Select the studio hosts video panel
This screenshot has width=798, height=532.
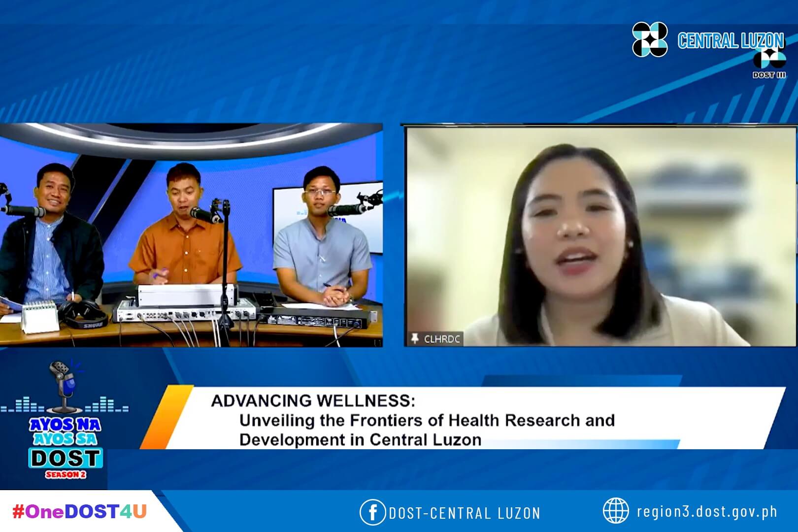click(191, 235)
